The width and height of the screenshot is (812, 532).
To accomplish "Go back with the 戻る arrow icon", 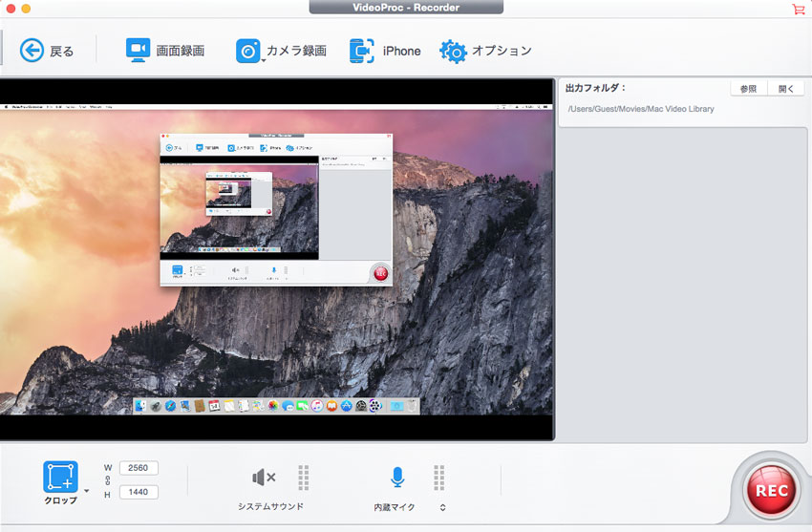I will click(x=32, y=51).
